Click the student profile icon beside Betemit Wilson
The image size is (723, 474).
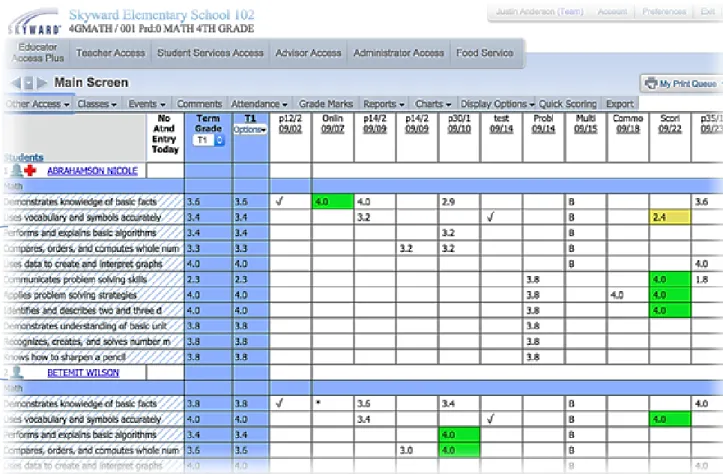(x=17, y=372)
